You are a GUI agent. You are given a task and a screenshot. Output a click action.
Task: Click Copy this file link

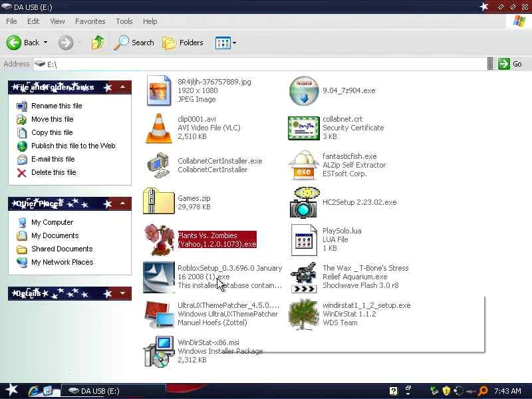click(52, 132)
